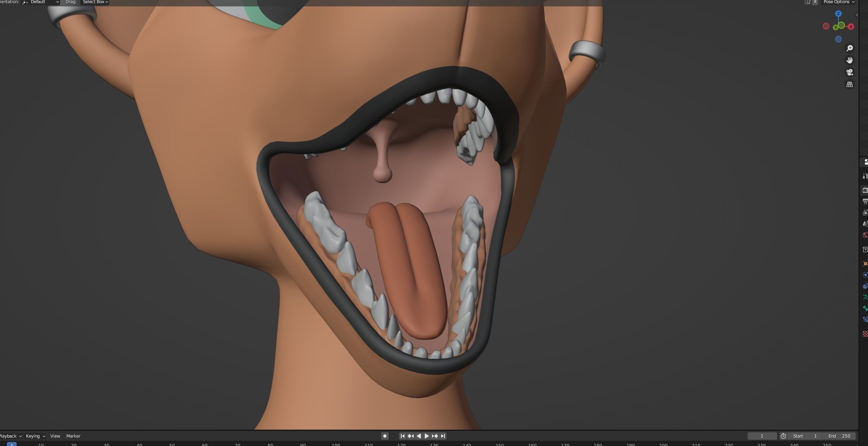868x446 pixels.
Task: Toggle the preview range clock icon
Action: (x=783, y=436)
